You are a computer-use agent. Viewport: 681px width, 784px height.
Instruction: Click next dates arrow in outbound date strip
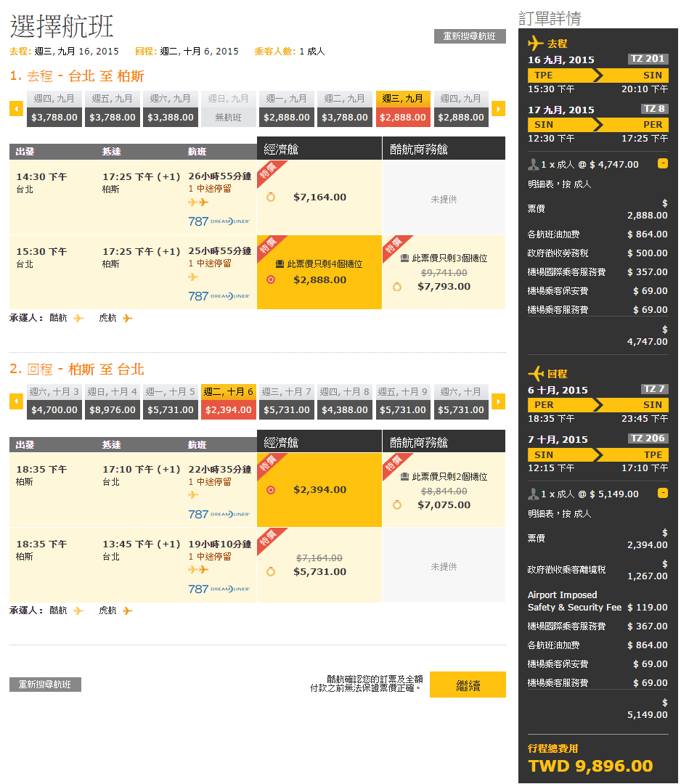pos(499,108)
